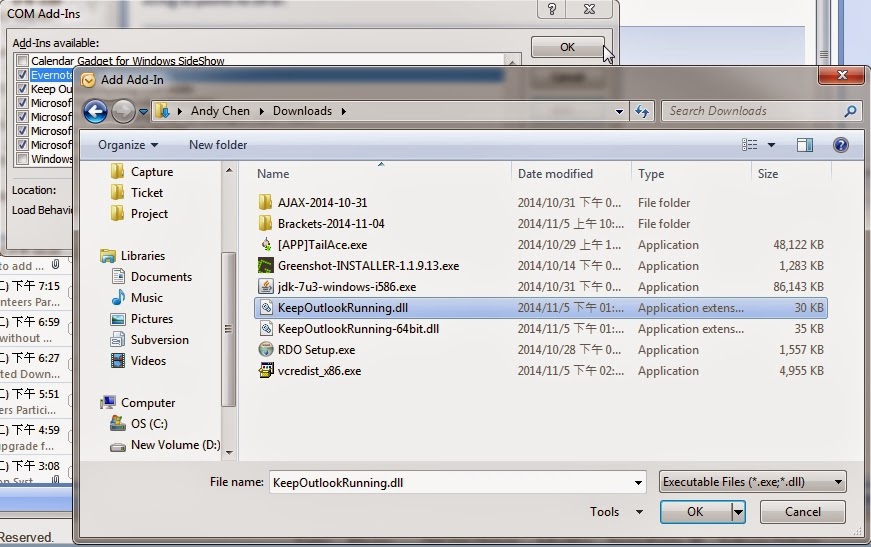The width and height of the screenshot is (871, 547).
Task: Open recent locations dropdown arrow
Action: point(143,112)
